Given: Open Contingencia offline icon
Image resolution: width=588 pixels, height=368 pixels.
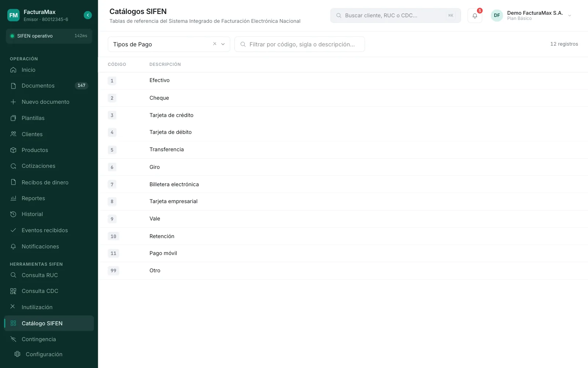Looking at the screenshot, I should click(x=13, y=339).
